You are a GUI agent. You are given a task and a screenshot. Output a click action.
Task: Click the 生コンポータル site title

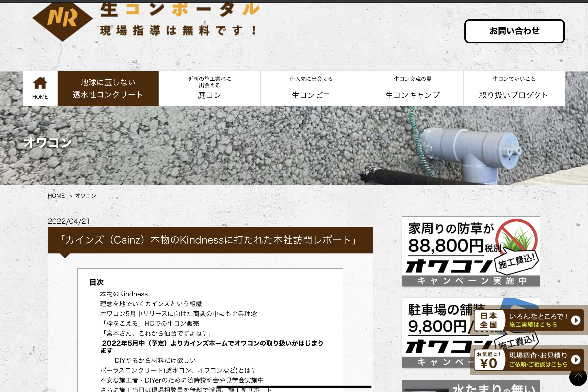180,10
